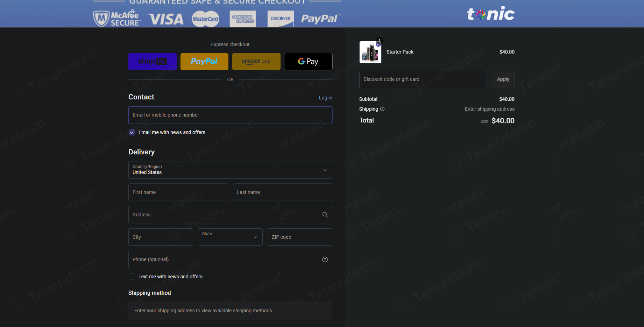
Task: Click the phone field help question icon
Action: click(325, 259)
